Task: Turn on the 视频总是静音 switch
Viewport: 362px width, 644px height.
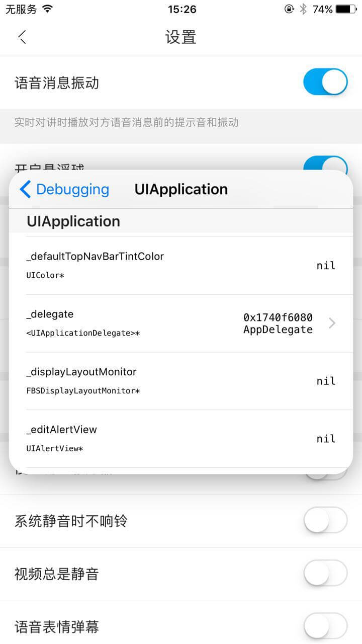Action: pos(325,573)
